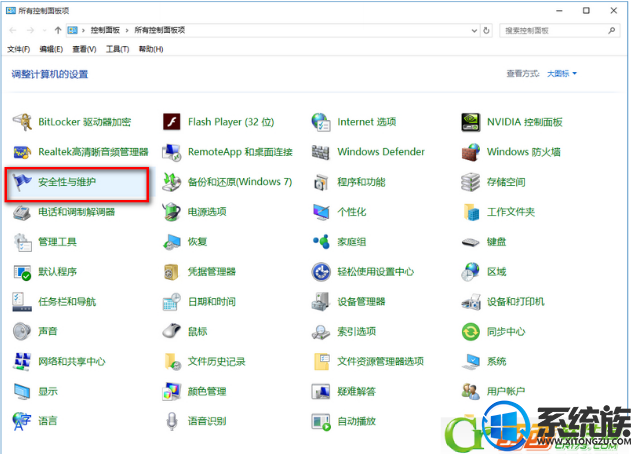
Task: Open the 编辑(E) menu
Action: 51,49
